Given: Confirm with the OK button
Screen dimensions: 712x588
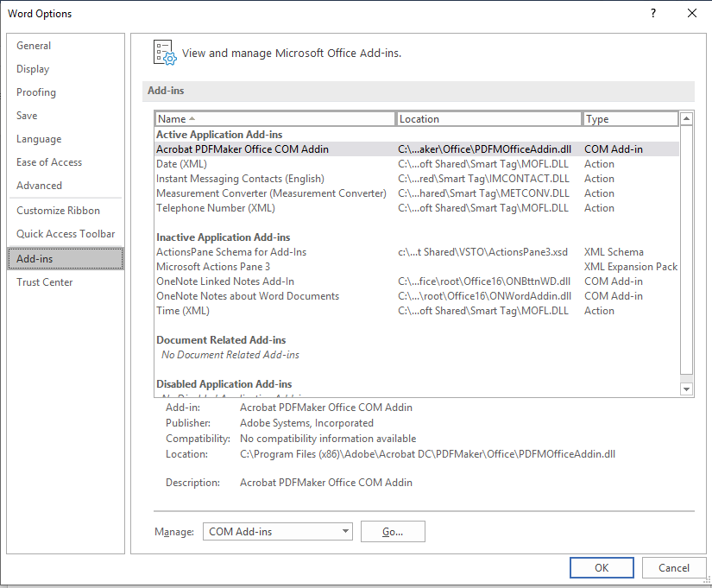Looking at the screenshot, I should click(x=602, y=567).
